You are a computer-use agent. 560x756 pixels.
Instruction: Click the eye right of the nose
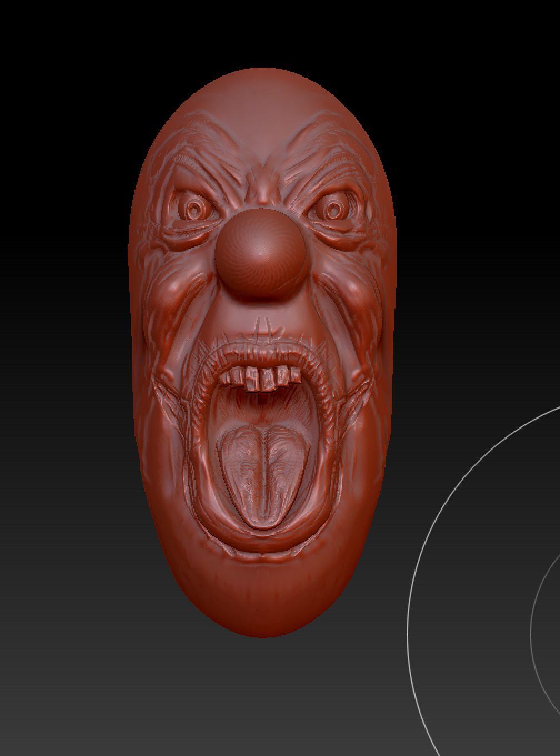click(x=332, y=209)
